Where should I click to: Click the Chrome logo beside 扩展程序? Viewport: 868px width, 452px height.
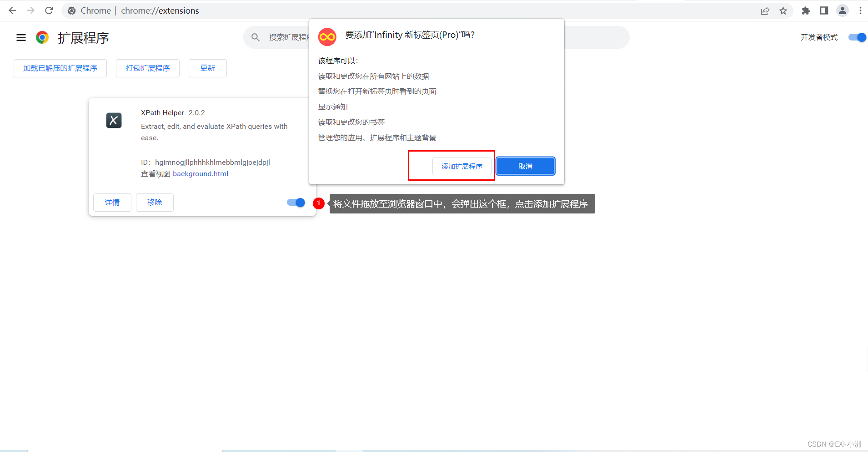pyautogui.click(x=42, y=37)
